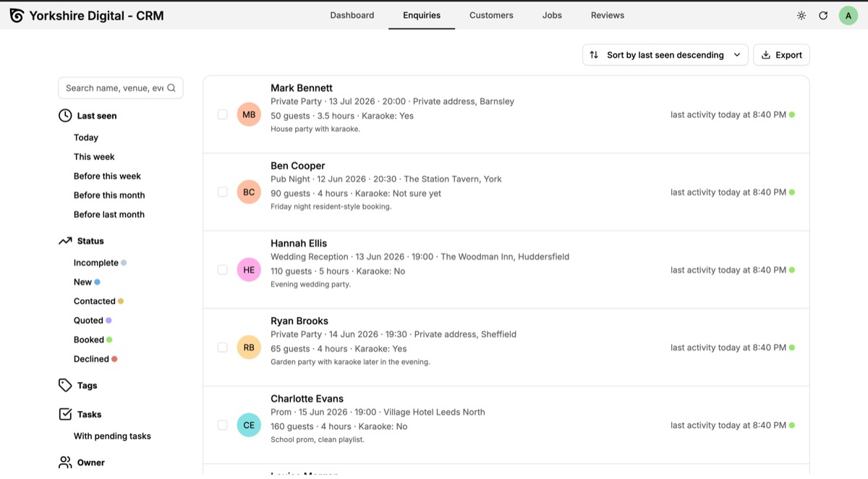Viewport: 868px width, 479px height.
Task: Click Ben Cooper's BC avatar
Action: point(249,192)
